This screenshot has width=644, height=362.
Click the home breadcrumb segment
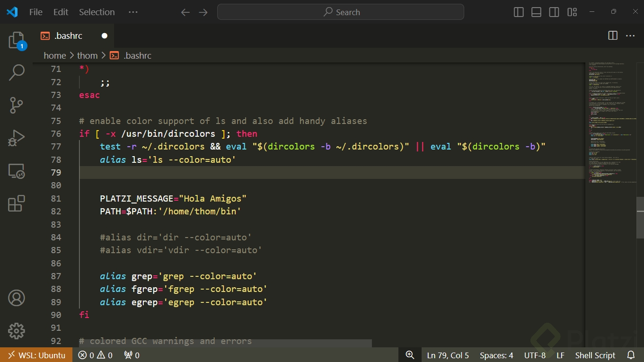click(x=55, y=55)
